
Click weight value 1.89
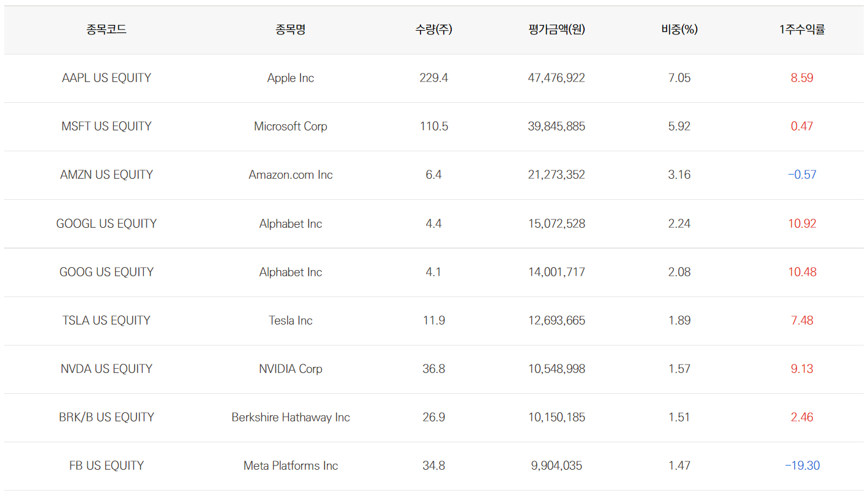[679, 320]
